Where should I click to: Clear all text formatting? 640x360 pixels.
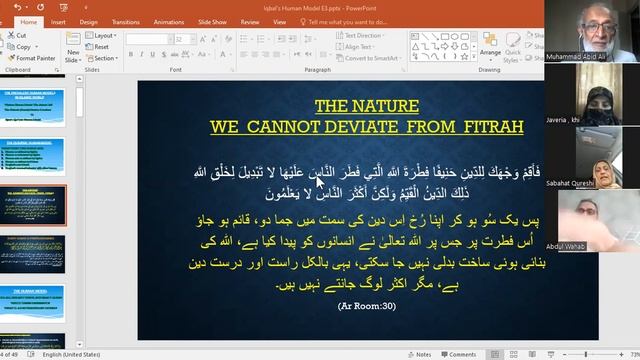tap(228, 39)
